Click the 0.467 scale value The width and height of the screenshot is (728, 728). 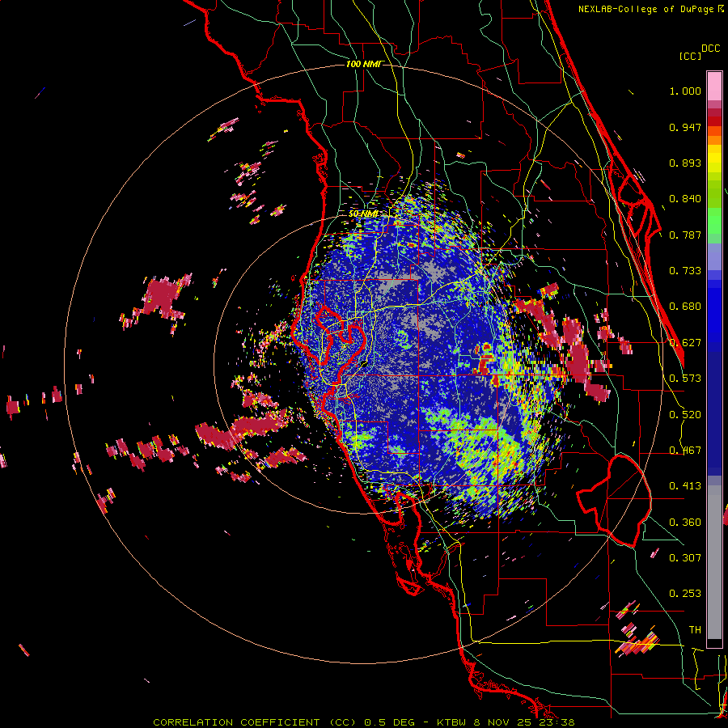pyautogui.click(x=685, y=451)
